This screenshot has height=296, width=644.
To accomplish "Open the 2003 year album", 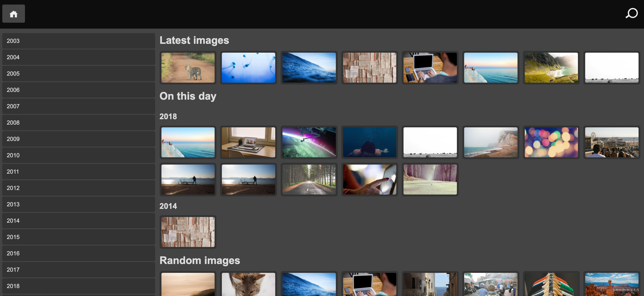I will [79, 41].
